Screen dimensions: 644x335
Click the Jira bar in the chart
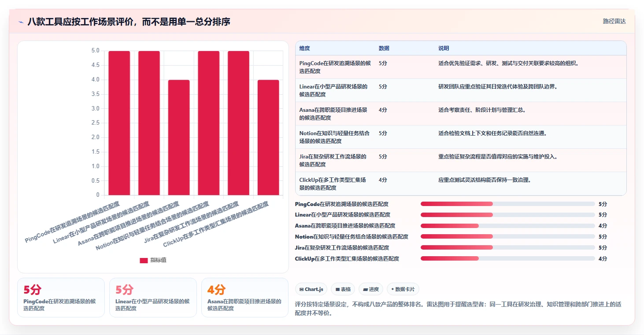(x=238, y=123)
